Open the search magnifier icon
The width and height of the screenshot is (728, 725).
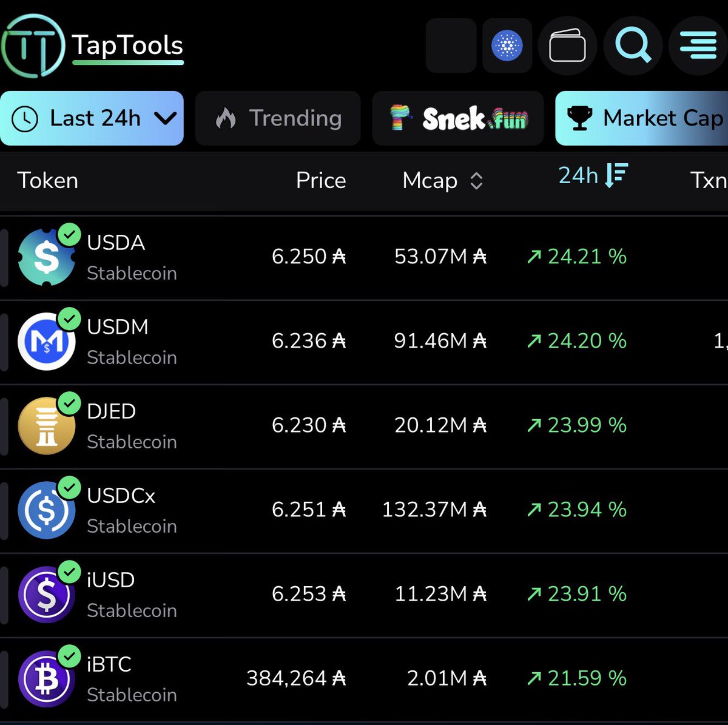pos(633,46)
